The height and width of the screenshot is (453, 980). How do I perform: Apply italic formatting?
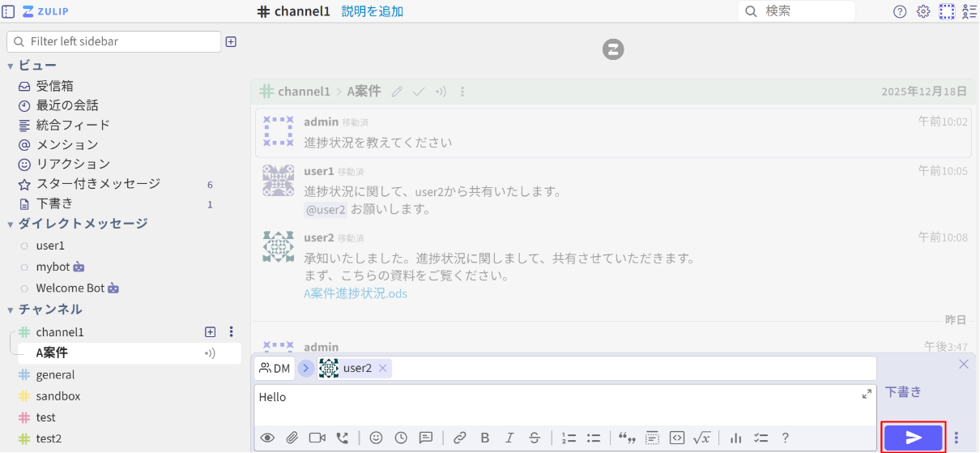[509, 438]
